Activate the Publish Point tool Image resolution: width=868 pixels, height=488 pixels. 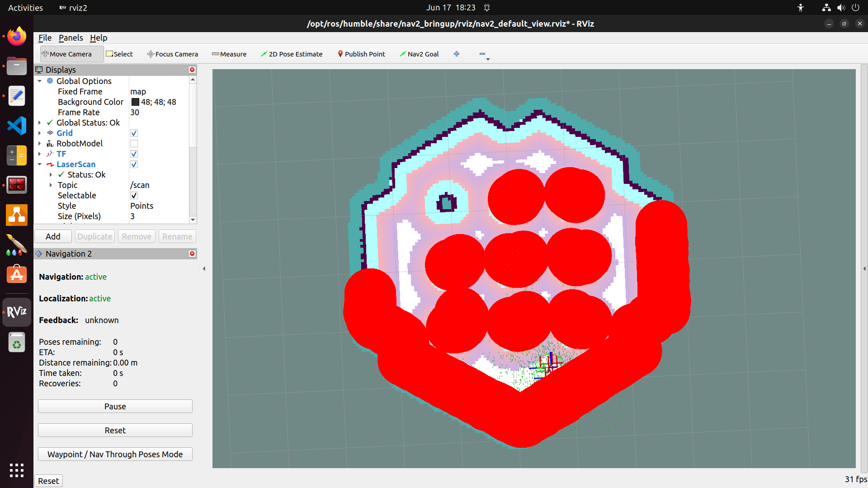point(361,54)
